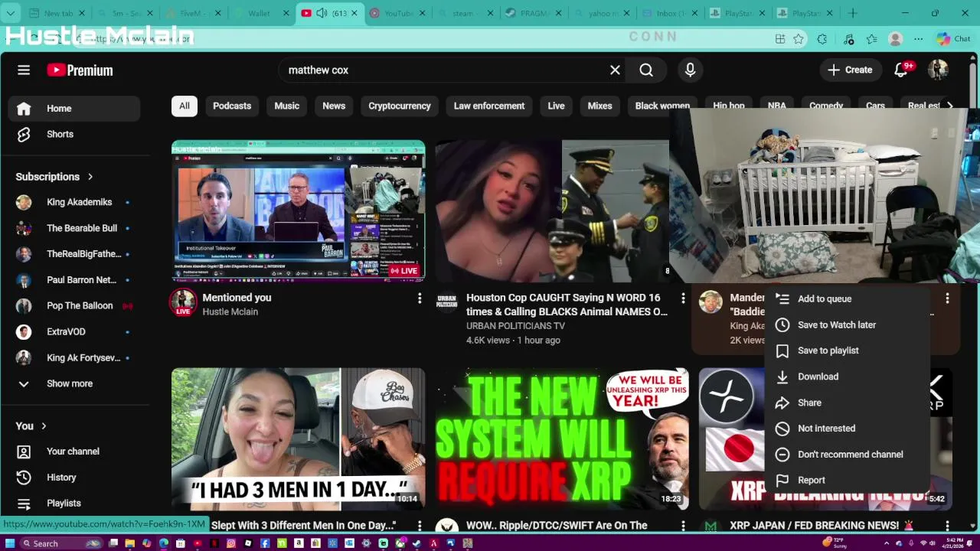Open Pop The Balloon subscription
Screen dimensions: 980x551
(74, 306)
